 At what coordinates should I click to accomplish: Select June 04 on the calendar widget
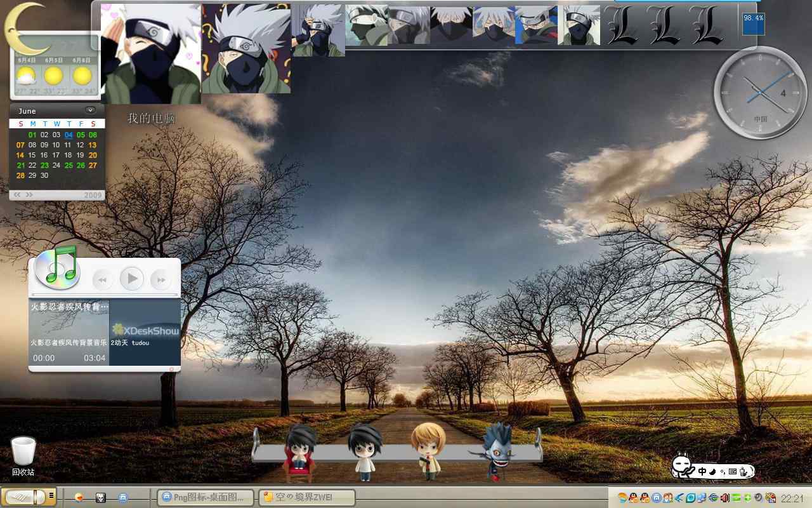click(x=69, y=135)
